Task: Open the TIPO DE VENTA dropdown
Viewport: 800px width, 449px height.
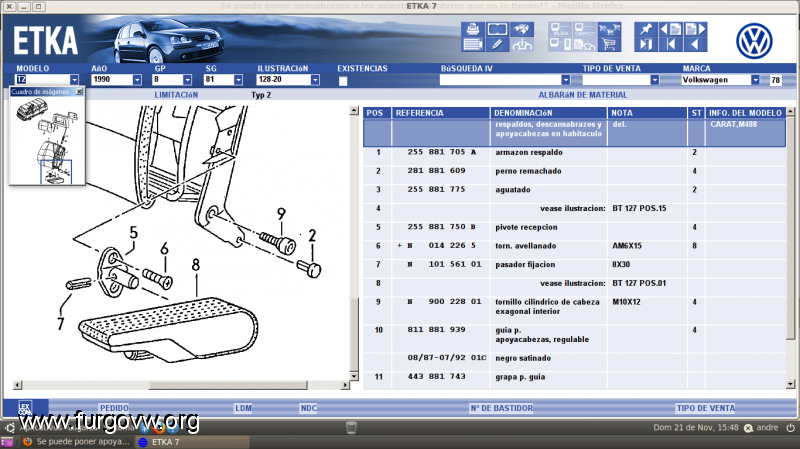Action: pos(655,80)
